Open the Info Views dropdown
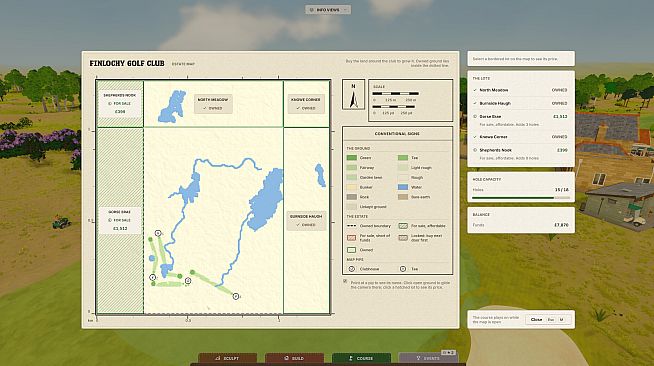Screen dimensions: 654x366 328,10
